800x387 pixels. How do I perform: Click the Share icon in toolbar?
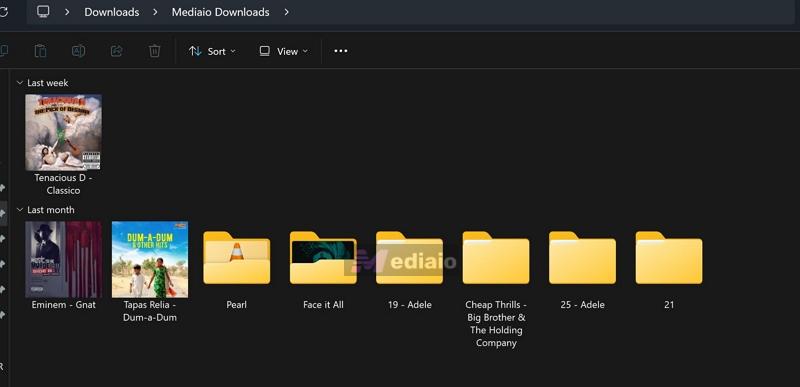[116, 51]
